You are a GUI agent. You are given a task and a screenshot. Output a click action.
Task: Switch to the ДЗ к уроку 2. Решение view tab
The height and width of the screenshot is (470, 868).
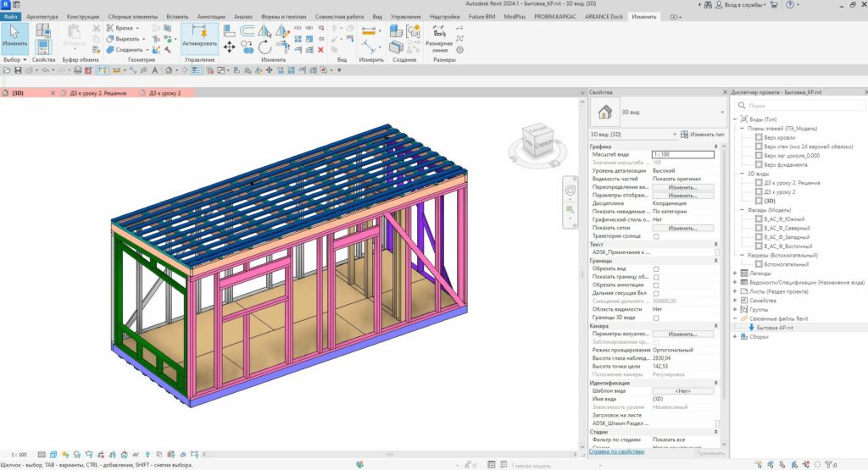click(97, 92)
